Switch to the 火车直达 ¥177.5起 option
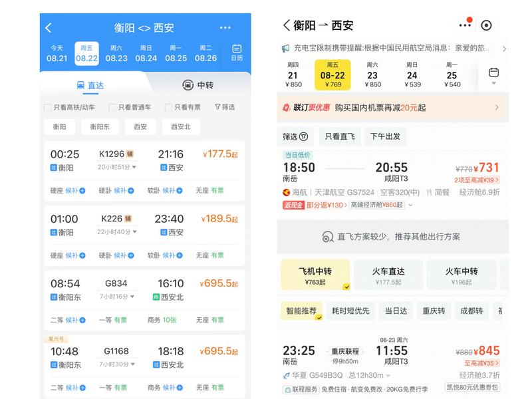Screen dimensions: 532x399 (388, 275)
